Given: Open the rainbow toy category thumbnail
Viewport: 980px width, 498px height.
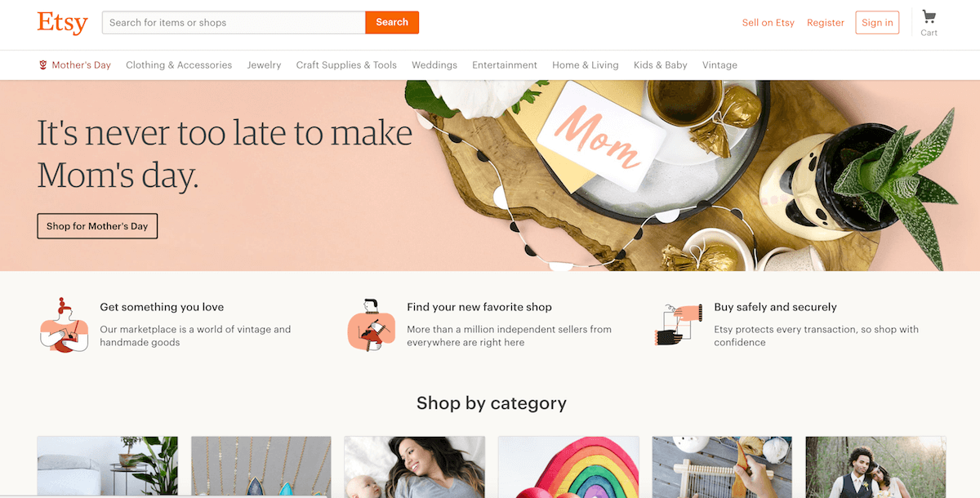Looking at the screenshot, I should pyautogui.click(x=568, y=467).
